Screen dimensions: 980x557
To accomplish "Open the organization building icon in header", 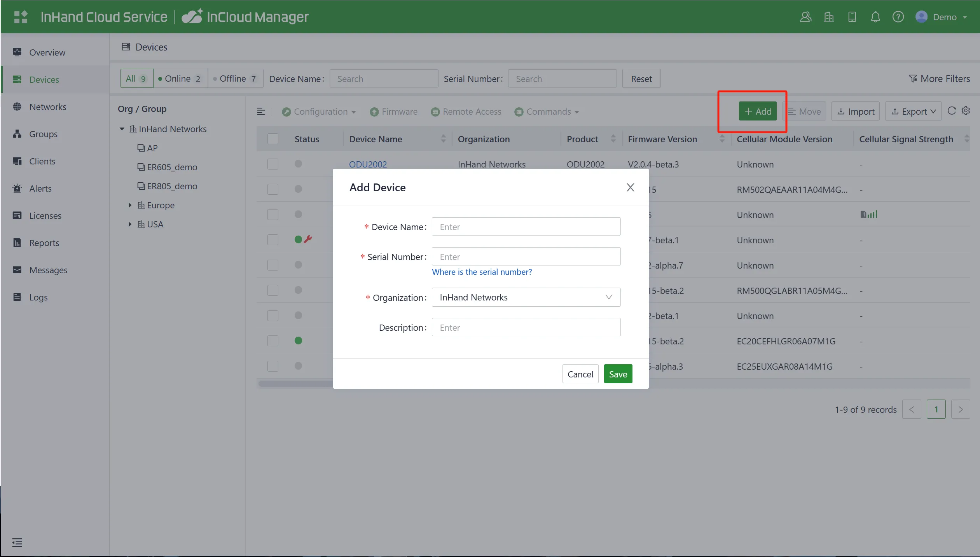I will pos(829,17).
